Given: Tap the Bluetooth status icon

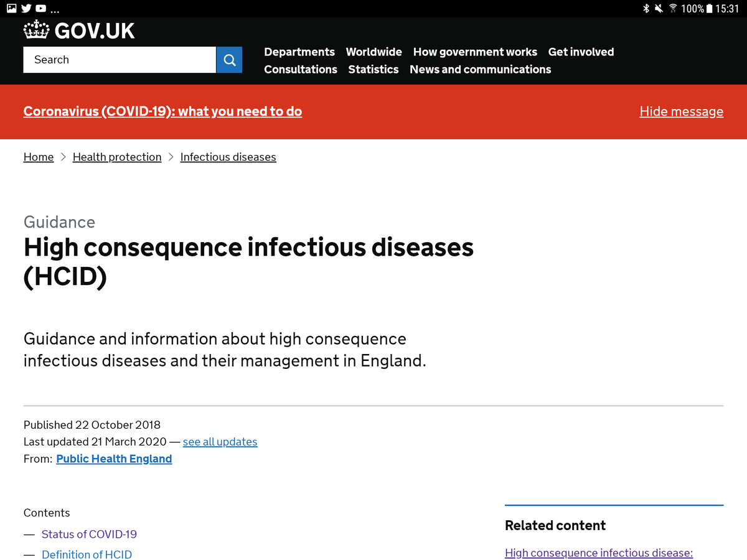Looking at the screenshot, I should (x=646, y=8).
